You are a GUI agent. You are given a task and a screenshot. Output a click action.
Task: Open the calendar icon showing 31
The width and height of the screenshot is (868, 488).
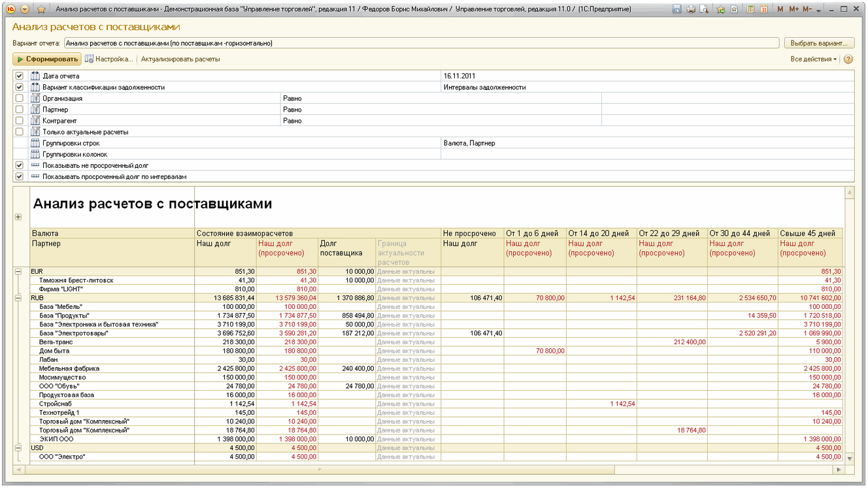[x=763, y=9]
